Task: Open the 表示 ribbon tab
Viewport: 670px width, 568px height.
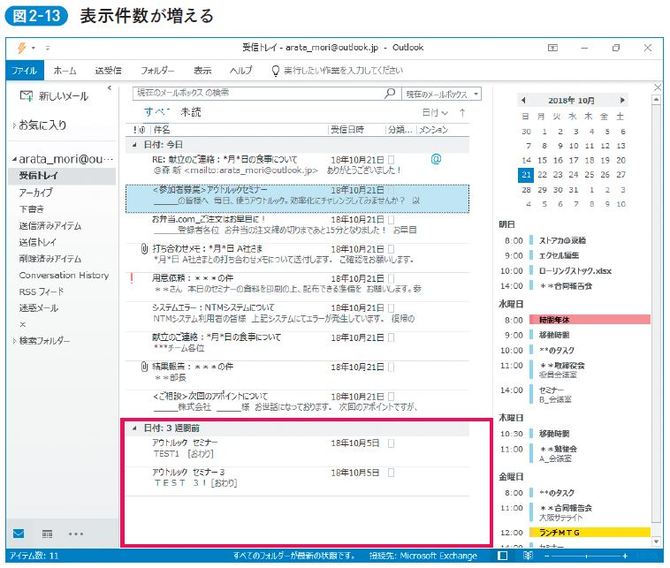Action: pyautogui.click(x=203, y=71)
